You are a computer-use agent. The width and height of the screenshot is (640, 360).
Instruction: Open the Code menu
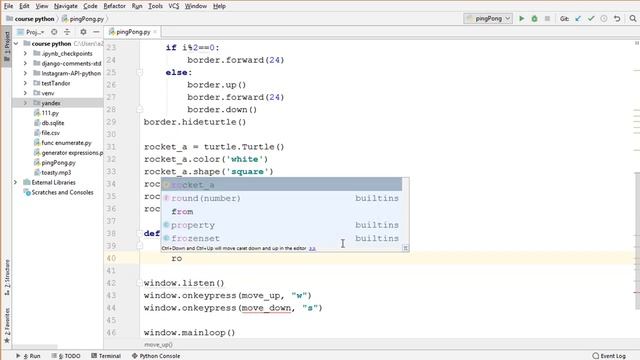coord(90,6)
